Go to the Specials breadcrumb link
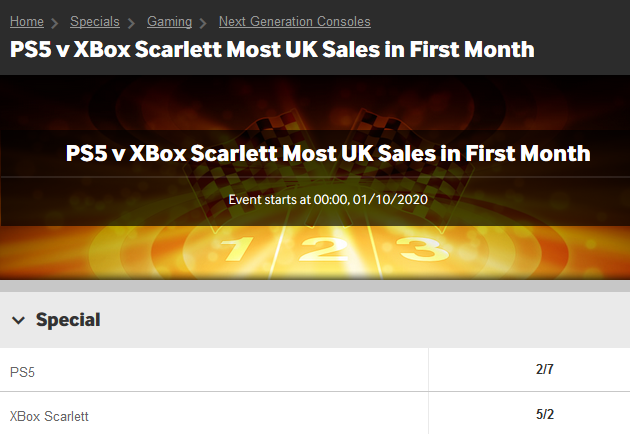 95,21
